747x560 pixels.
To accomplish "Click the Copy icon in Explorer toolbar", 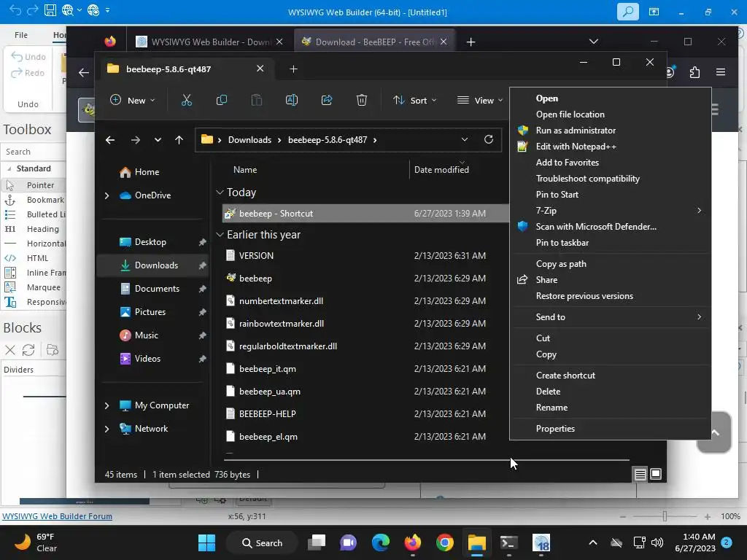I will tap(222, 100).
